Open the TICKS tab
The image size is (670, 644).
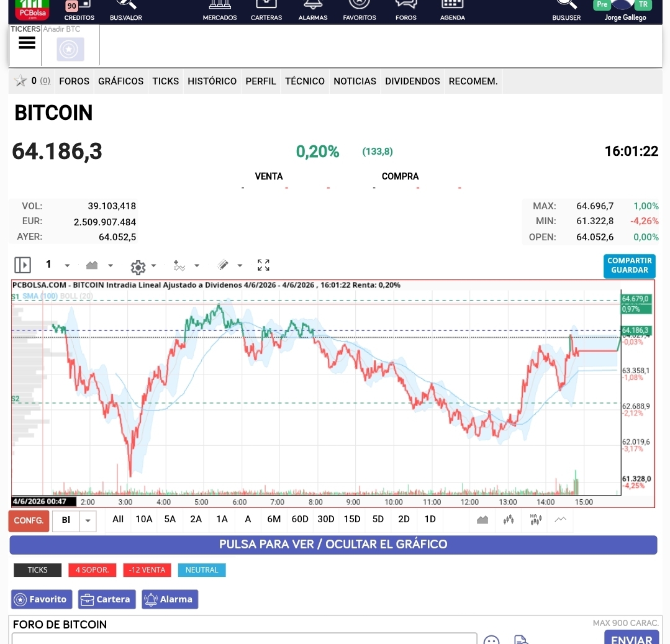point(166,81)
